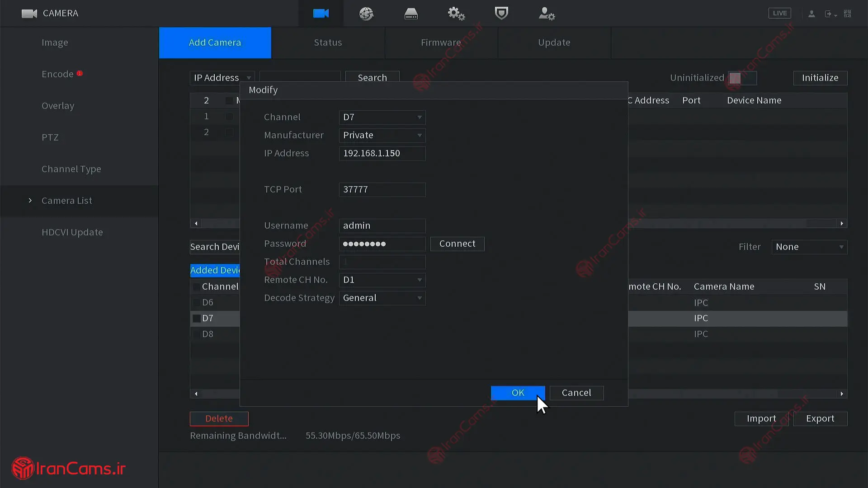This screenshot has width=868, height=488.
Task: Check the D7 device row checkbox
Action: point(196,319)
